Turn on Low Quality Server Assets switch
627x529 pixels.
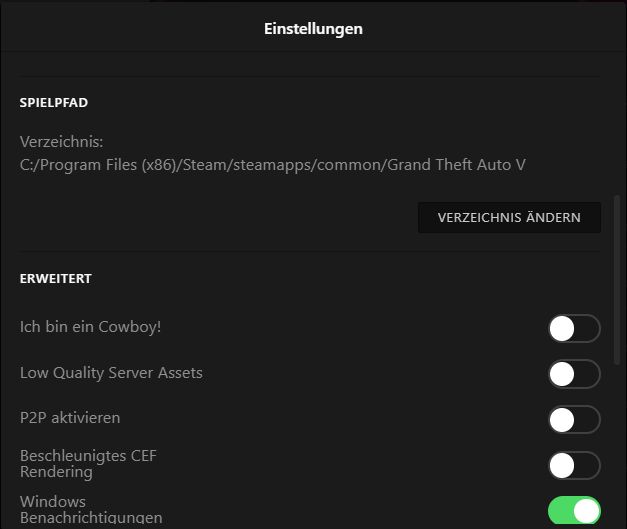[574, 374]
